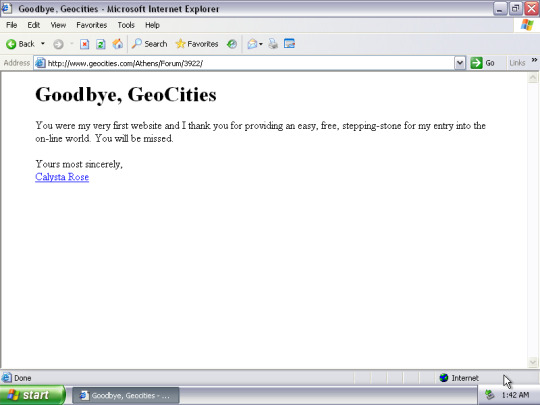Open the Edit menu
The height and width of the screenshot is (405, 540).
(33, 25)
